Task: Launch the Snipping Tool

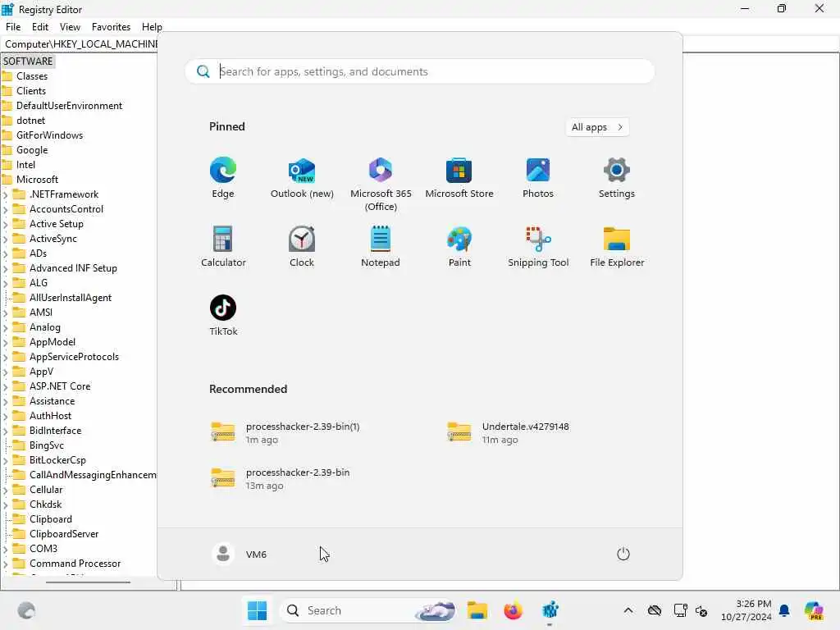Action: [x=538, y=246]
